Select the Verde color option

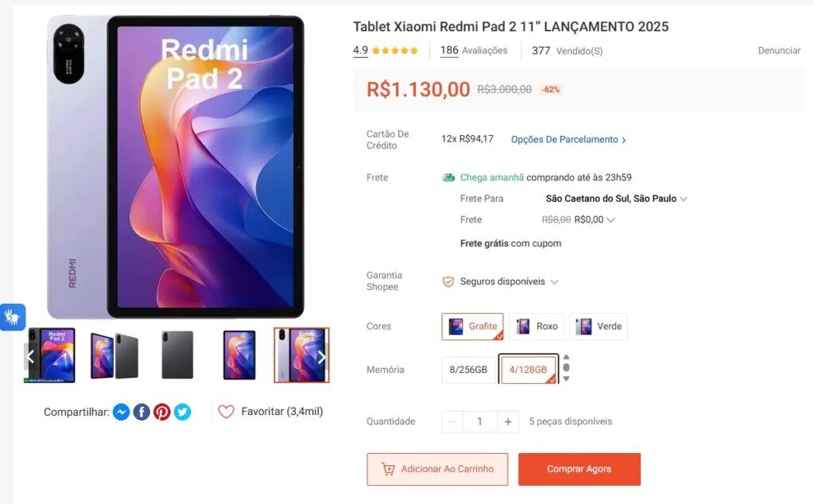pyautogui.click(x=599, y=327)
